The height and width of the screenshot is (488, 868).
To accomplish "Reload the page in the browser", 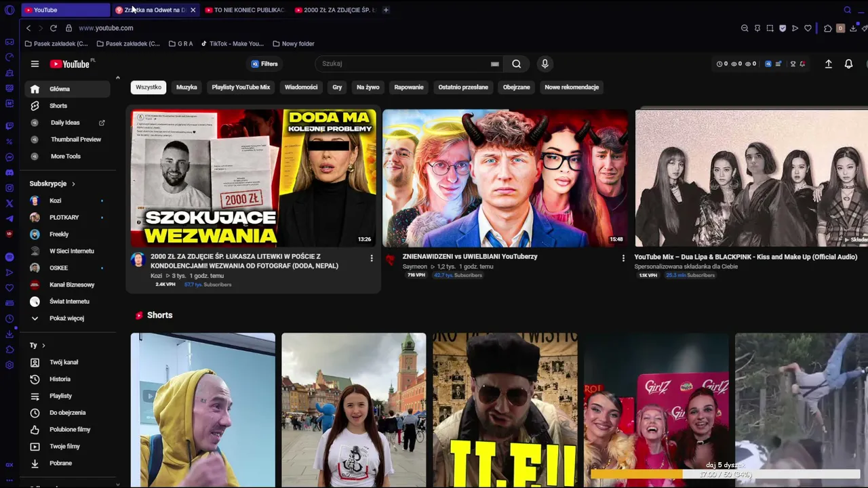I will point(53,28).
